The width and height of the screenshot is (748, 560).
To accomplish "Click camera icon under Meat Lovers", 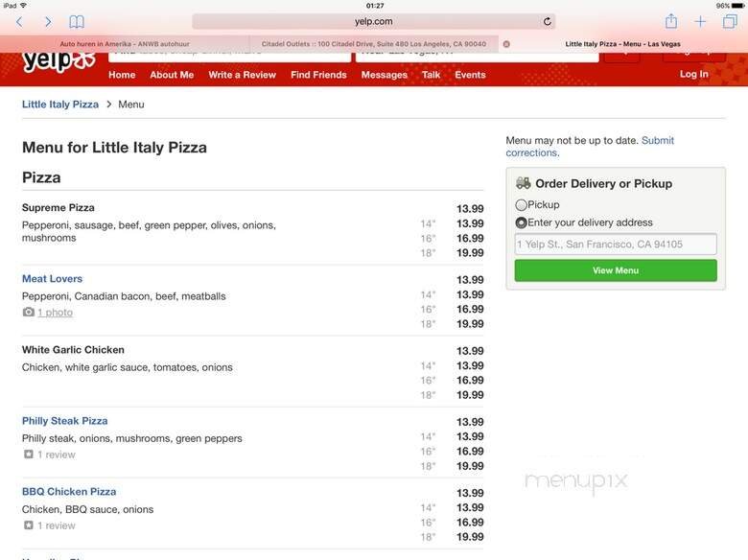I will (x=29, y=312).
